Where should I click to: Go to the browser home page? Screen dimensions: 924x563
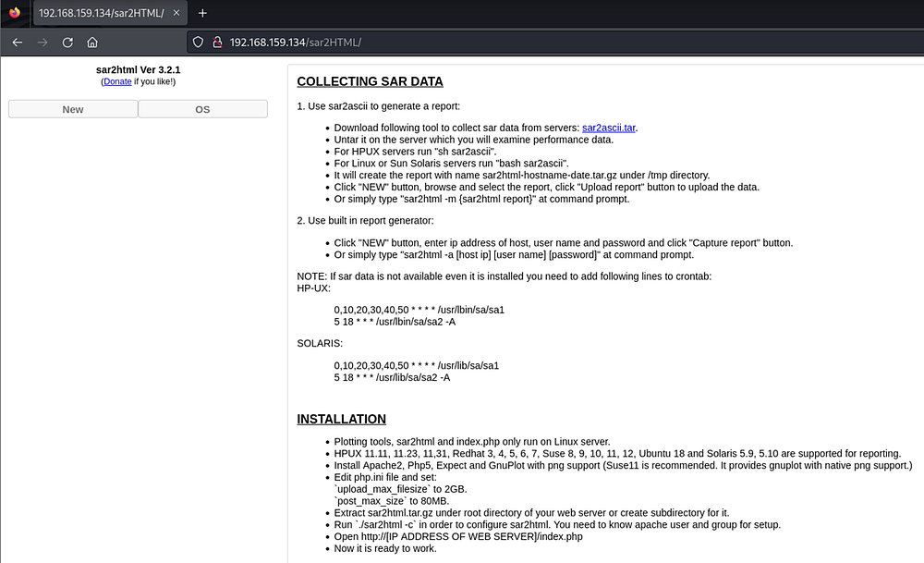pos(92,43)
